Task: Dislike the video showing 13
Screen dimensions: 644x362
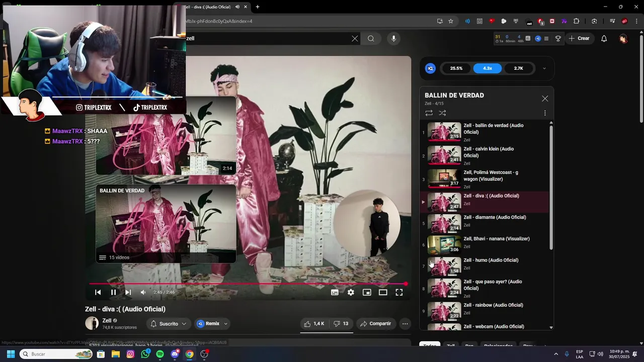Action: point(341,324)
